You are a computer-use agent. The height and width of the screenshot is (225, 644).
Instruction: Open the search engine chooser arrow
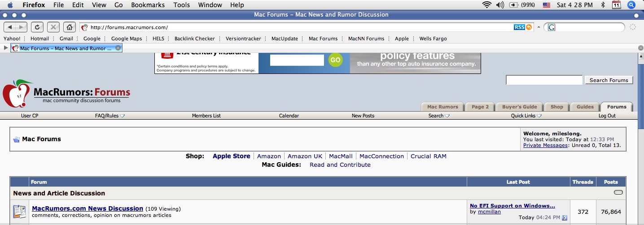[x=539, y=27]
